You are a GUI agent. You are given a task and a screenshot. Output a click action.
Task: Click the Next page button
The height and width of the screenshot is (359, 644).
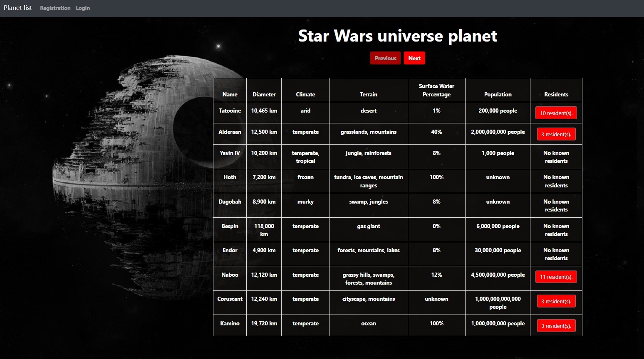(x=414, y=58)
